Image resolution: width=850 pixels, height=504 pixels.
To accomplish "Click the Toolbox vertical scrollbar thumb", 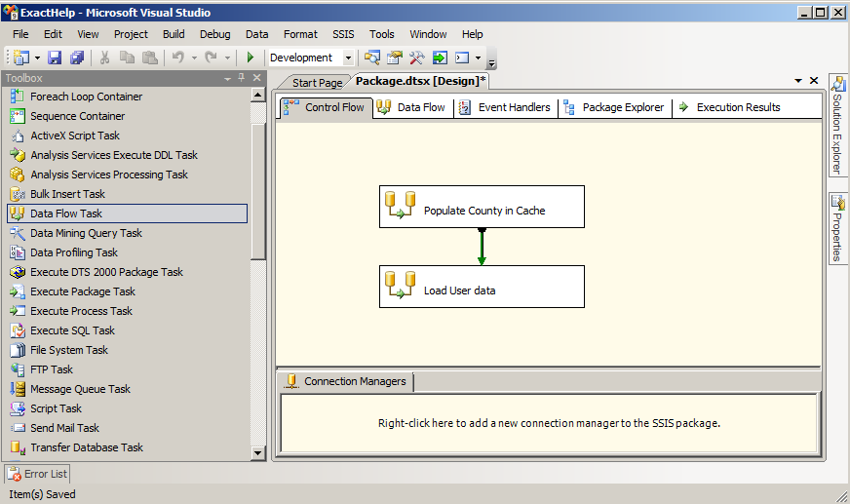I will coord(258,192).
